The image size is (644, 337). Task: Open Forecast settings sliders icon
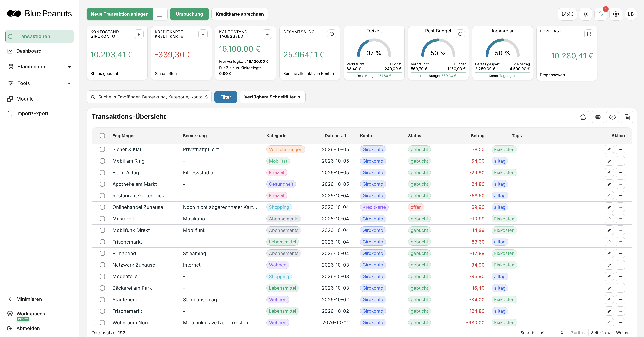point(589,34)
